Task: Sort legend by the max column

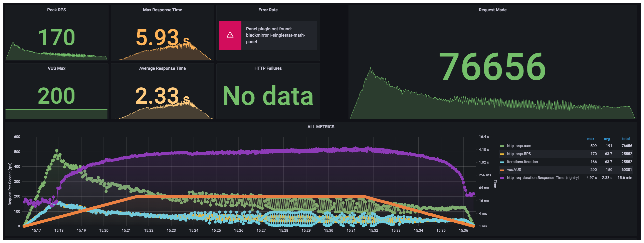Action: [x=591, y=139]
